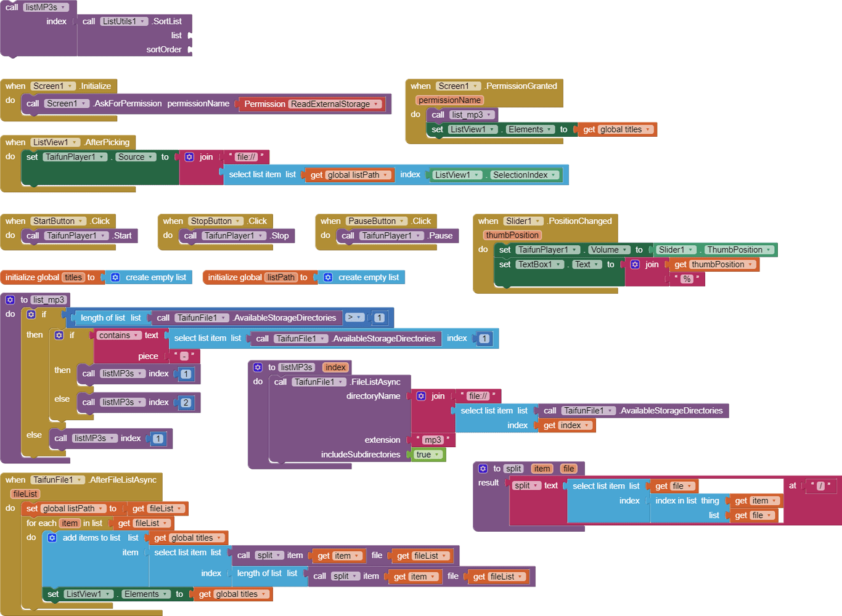The image size is (842, 616).
Task: Open Source property dropdown of TaifunPlayer1
Action: pyautogui.click(x=136, y=157)
